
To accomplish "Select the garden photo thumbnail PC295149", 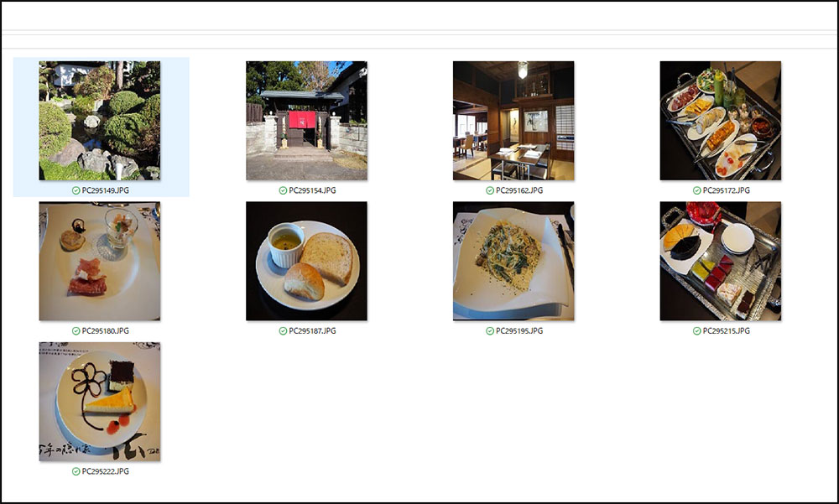I will pyautogui.click(x=100, y=121).
